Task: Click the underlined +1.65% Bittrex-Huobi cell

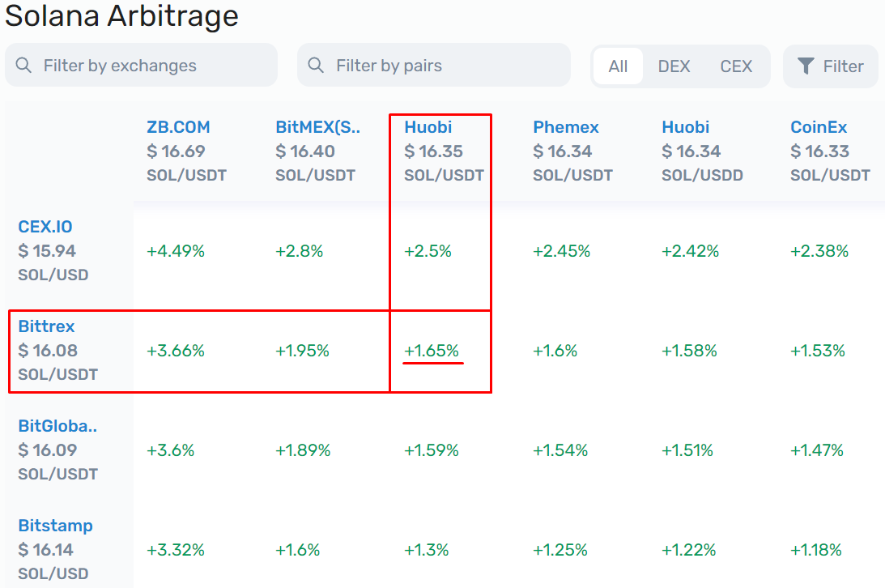Action: (x=432, y=351)
